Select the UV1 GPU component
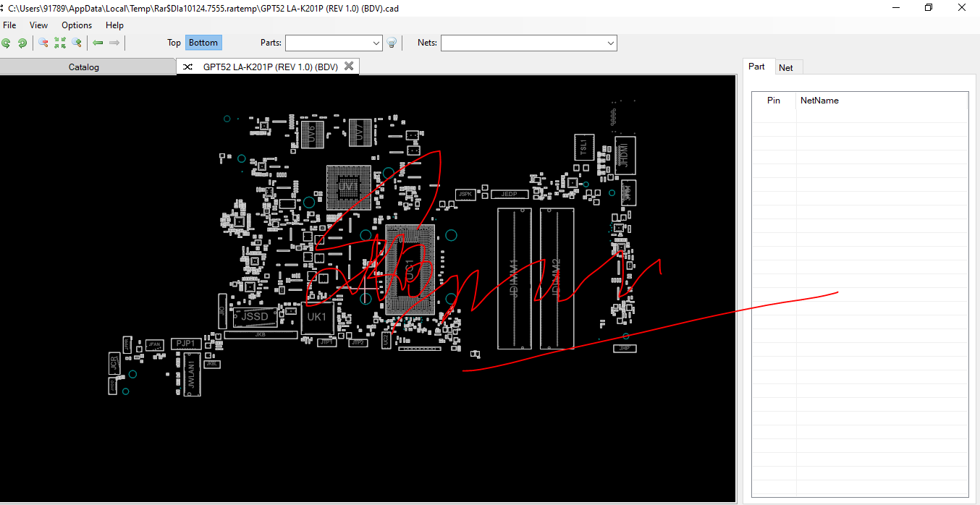Viewport: 980px width, 505px height. 349,187
